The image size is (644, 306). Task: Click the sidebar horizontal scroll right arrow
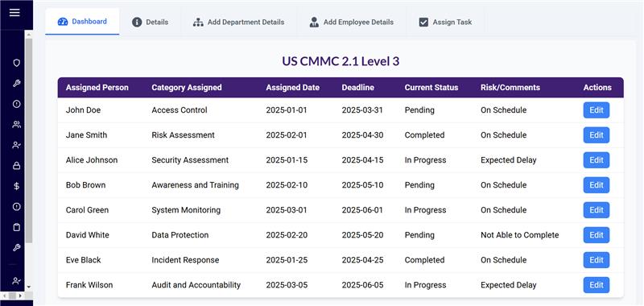[x=19, y=296]
